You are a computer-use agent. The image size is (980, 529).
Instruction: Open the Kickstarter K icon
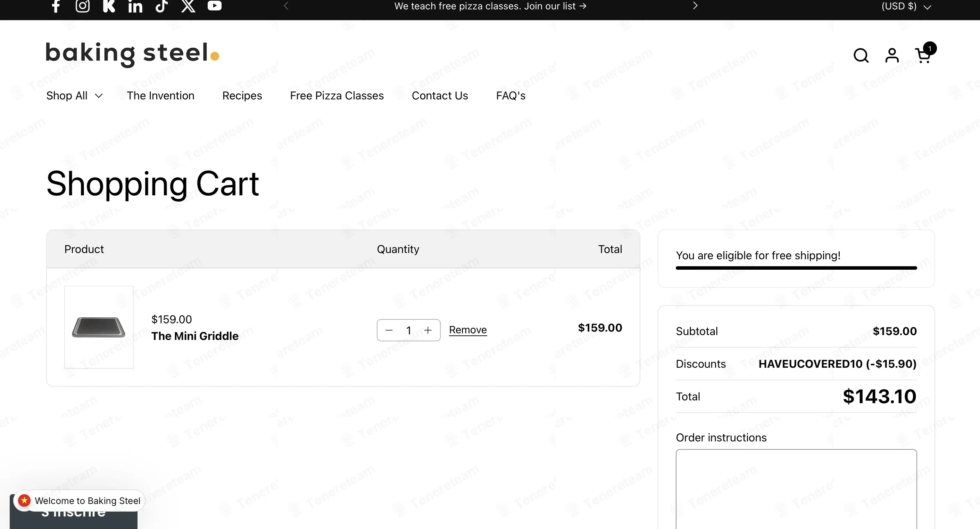[x=109, y=6]
